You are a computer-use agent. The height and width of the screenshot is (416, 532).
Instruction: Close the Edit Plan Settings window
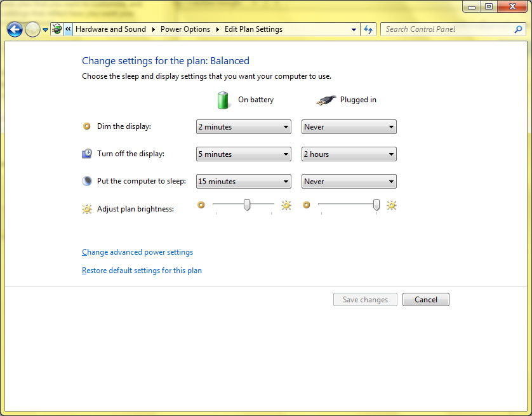[x=512, y=7]
